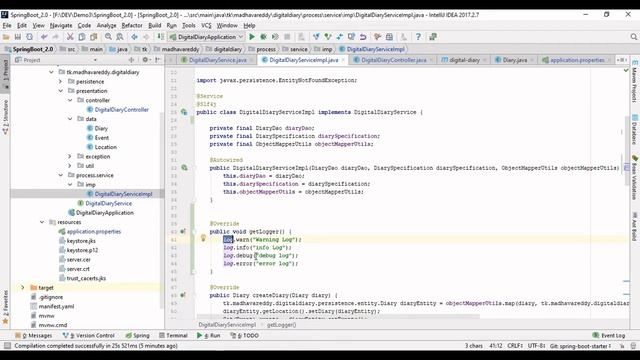This screenshot has width=640, height=360.
Task: Switch to application.properties editor tab
Action: (576, 60)
